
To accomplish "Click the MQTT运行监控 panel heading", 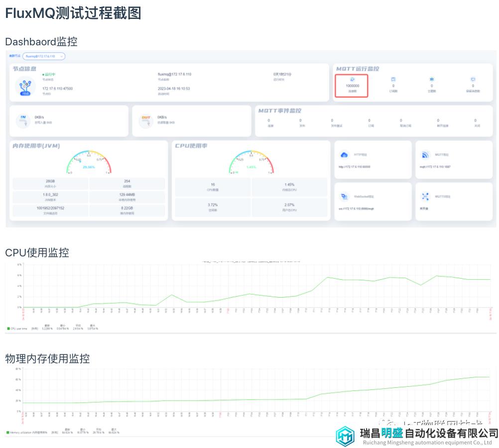I will [x=358, y=69].
